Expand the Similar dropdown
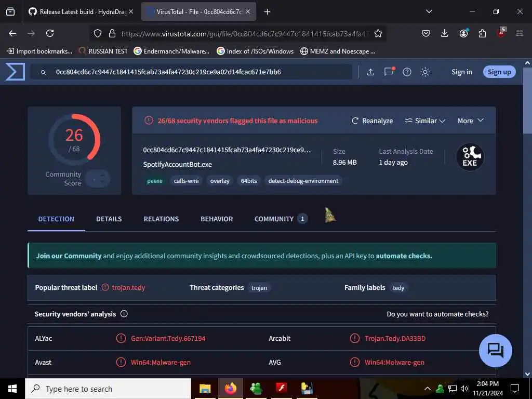Image resolution: width=532 pixels, height=399 pixels. click(425, 121)
